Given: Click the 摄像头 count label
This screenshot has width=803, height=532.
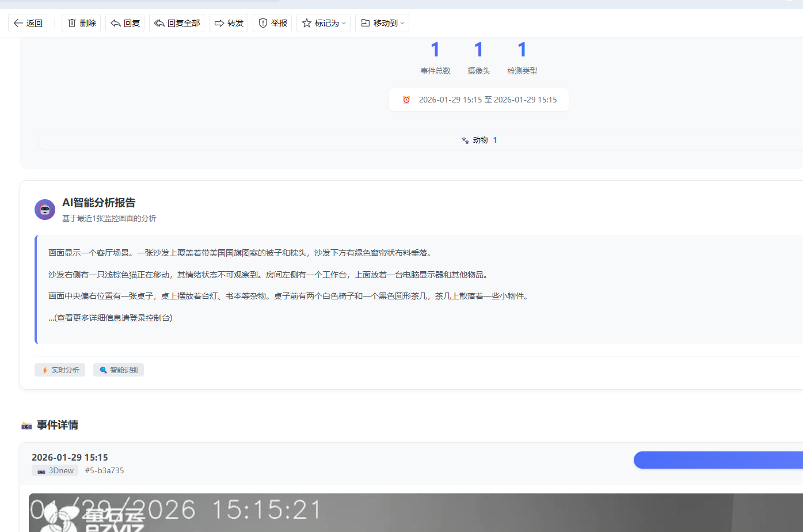Looking at the screenshot, I should 479,71.
